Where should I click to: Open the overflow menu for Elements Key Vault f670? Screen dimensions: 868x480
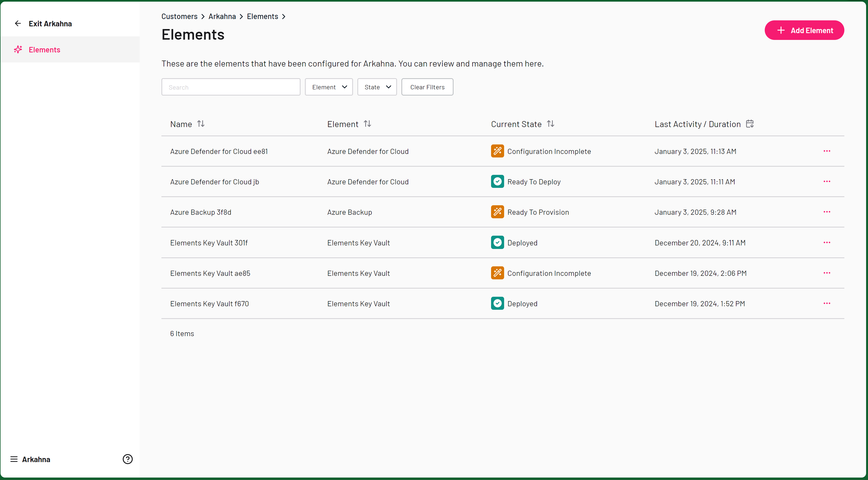[x=827, y=303]
